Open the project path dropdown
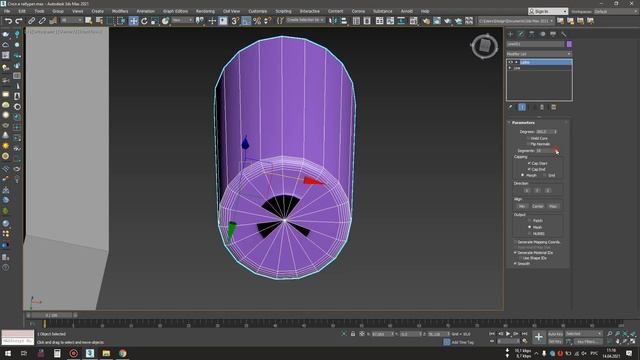 [x=516, y=21]
